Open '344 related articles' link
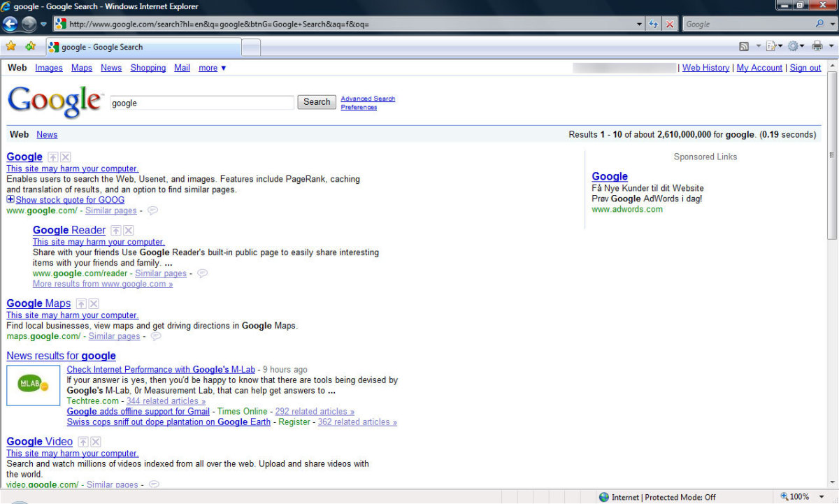Screen dimensions: 839x504 pos(166,401)
